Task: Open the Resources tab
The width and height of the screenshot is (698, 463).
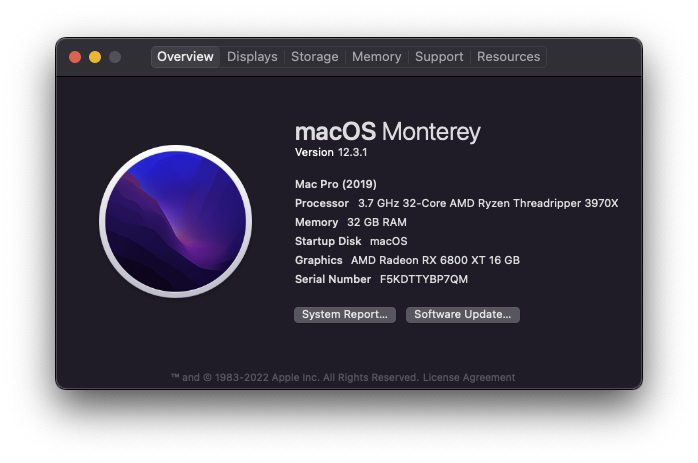Action: tap(508, 57)
